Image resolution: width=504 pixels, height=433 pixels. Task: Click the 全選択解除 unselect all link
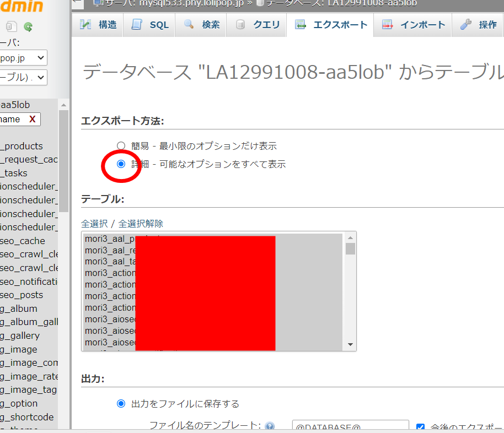(x=141, y=224)
